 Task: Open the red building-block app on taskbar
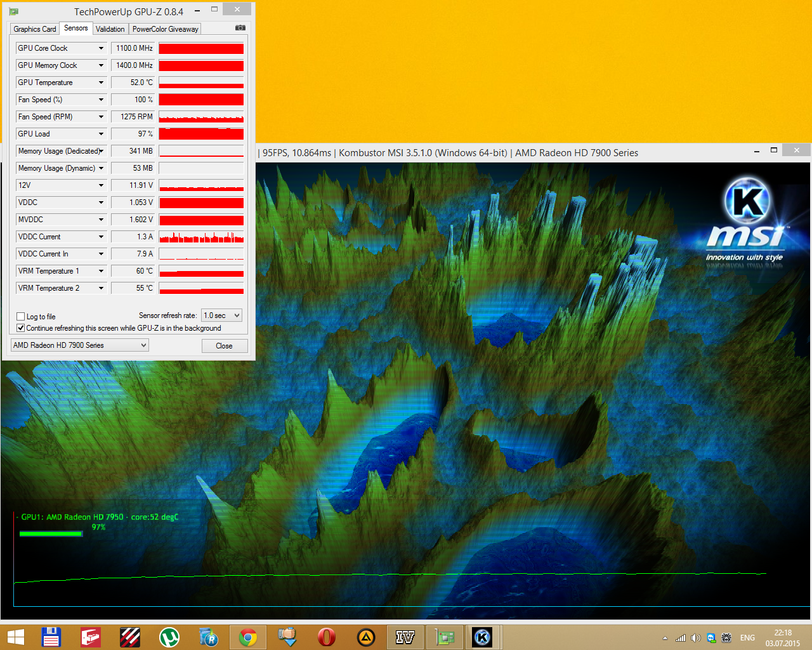click(90, 637)
